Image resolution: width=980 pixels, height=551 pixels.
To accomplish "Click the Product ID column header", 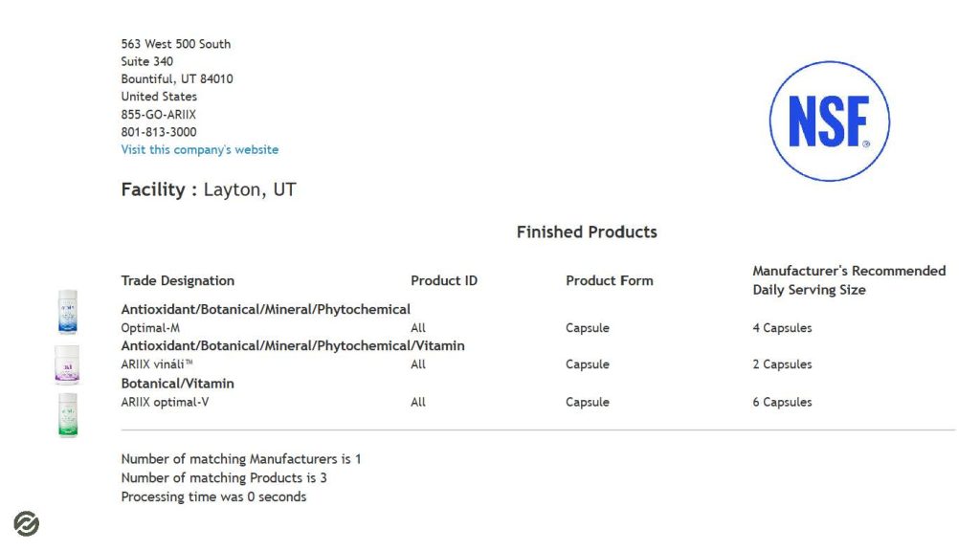I will (444, 281).
